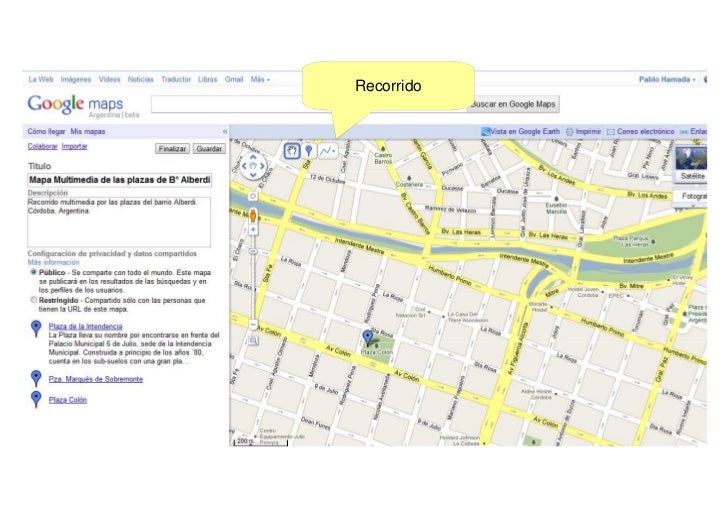Select the Restringido privacy radio button
Viewport: 728px width, 515px height.
[33, 300]
